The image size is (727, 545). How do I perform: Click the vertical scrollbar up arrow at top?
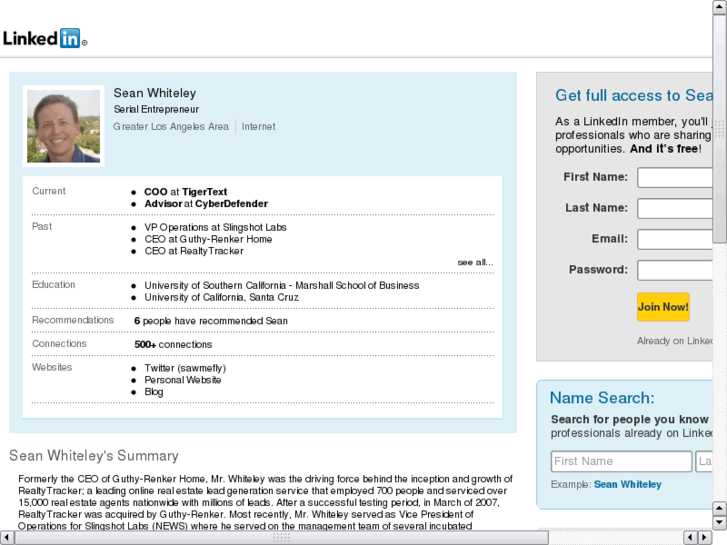coord(719,6)
